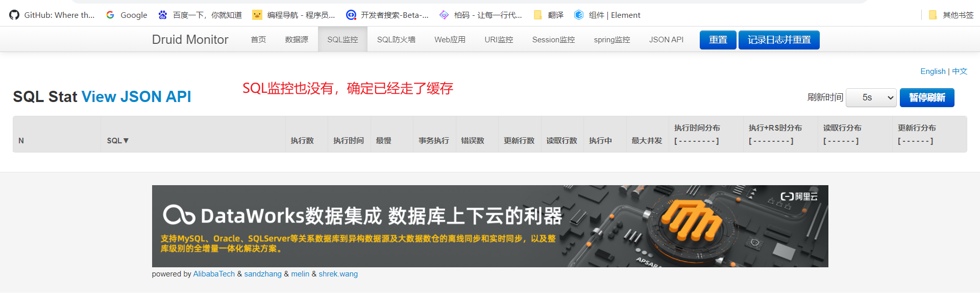Image resolution: width=980 pixels, height=303 pixels.
Task: Sort by 执行中 column header
Action: point(605,134)
